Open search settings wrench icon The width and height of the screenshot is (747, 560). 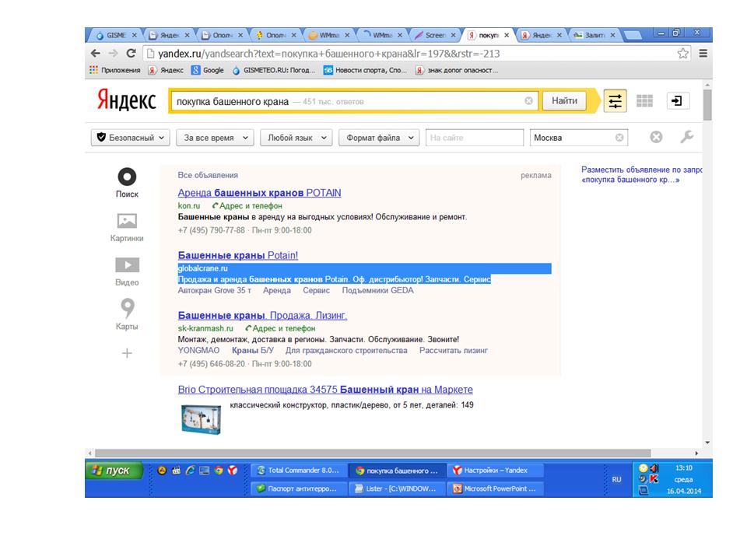point(686,137)
